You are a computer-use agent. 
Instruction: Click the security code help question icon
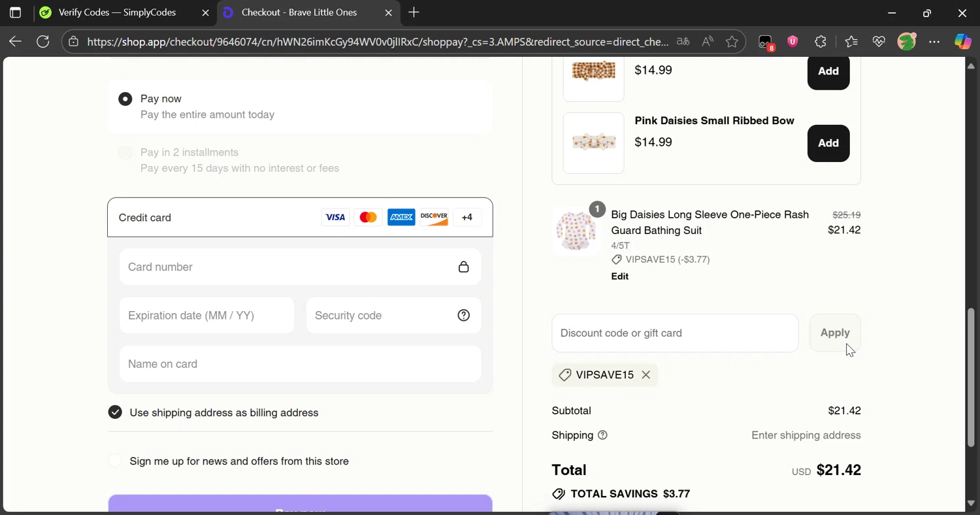coord(464,316)
